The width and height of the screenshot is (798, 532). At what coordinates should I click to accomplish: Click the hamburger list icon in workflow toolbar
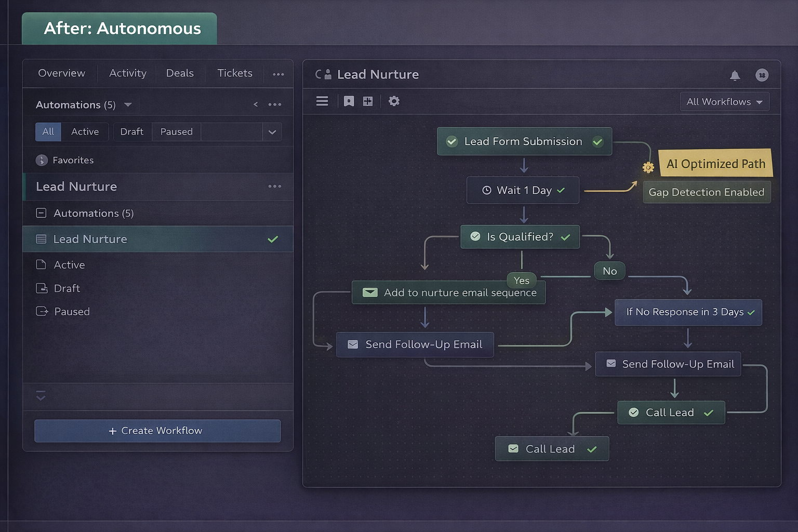(322, 101)
